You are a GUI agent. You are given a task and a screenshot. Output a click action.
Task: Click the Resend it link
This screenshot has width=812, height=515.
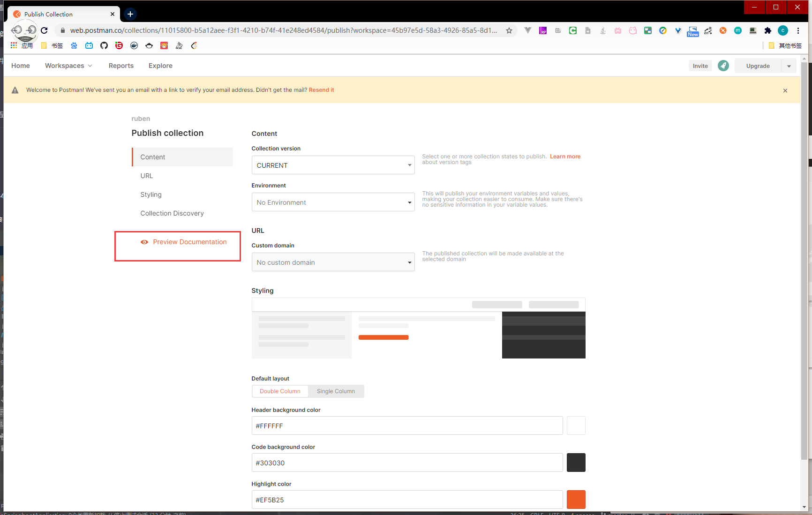[x=321, y=90]
